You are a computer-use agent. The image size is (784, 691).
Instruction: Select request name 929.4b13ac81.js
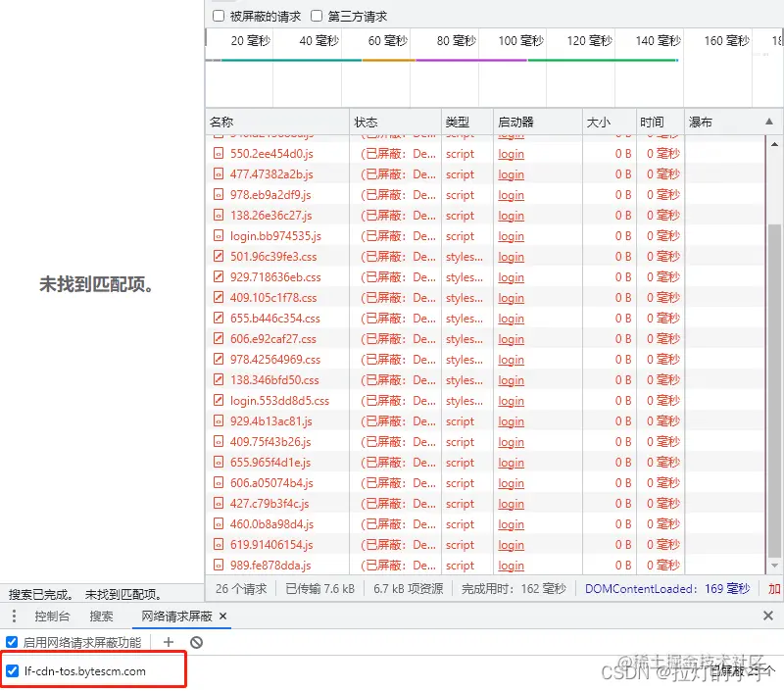(x=271, y=421)
